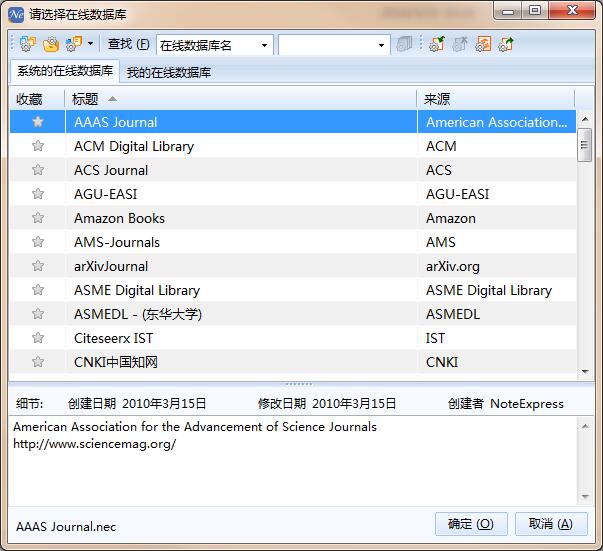Maximize the dialog window
This screenshot has height=551, width=603.
[x=535, y=10]
